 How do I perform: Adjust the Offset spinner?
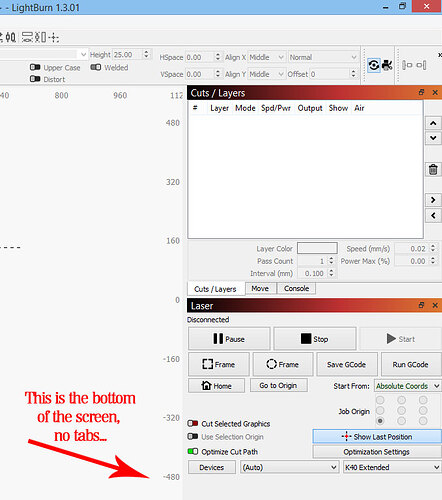[x=353, y=74]
